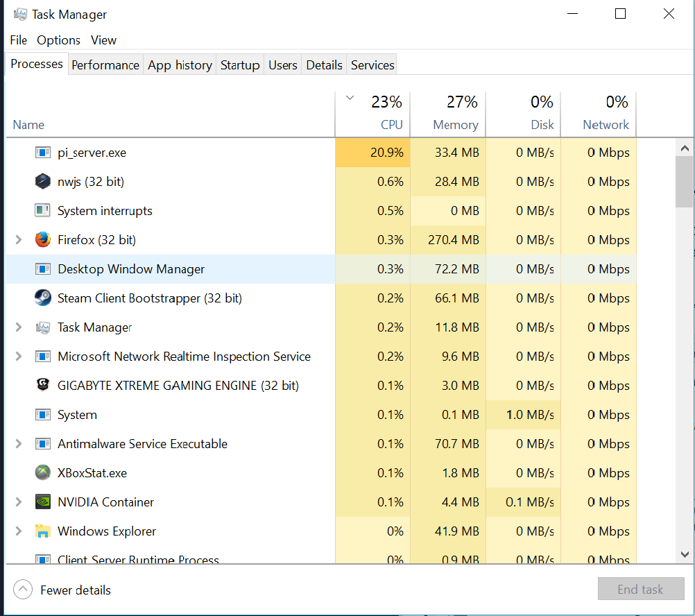Screen dimensions: 695x616
Task: Click the Fewer details arrow icon
Action: [23, 590]
